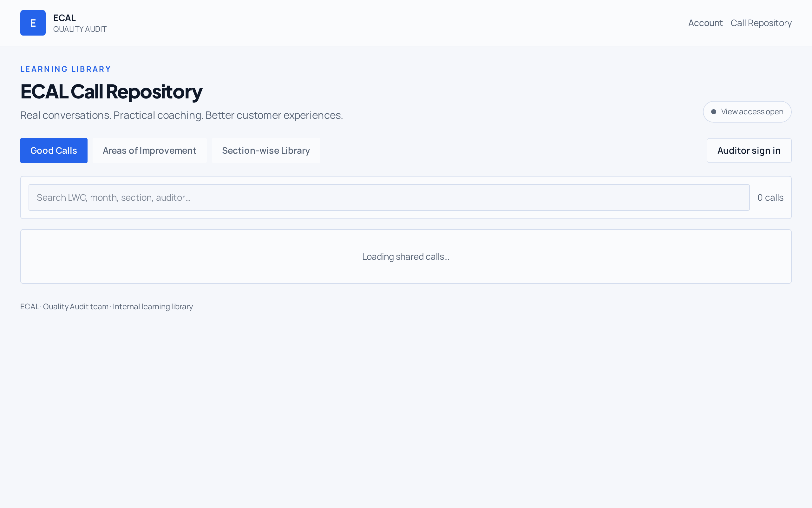Click the Auditor sign in button
This screenshot has height=508, width=812.
point(749,150)
